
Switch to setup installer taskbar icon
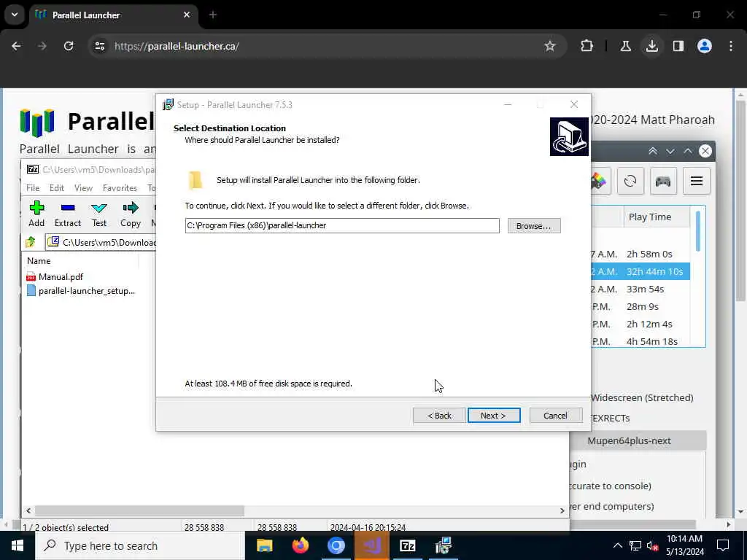pos(443,545)
